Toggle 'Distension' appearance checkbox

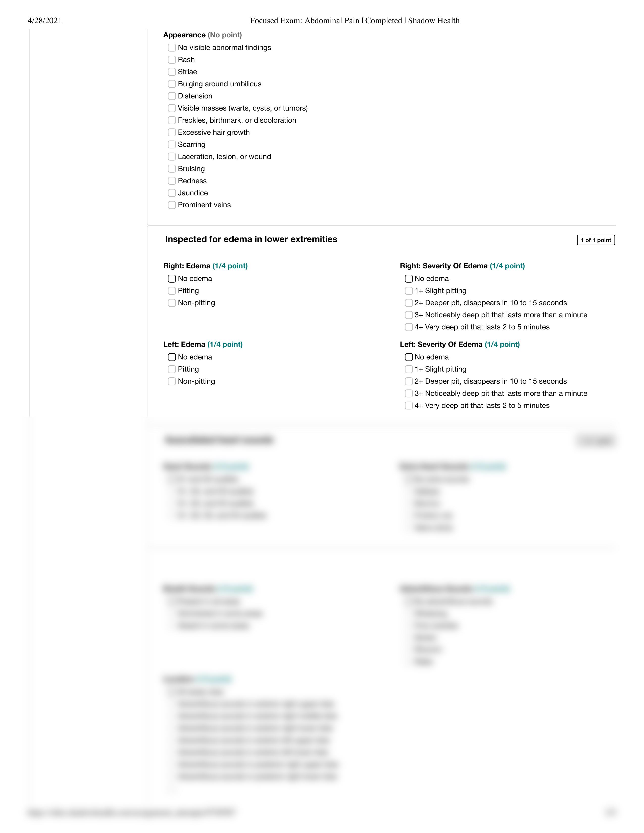tap(171, 95)
